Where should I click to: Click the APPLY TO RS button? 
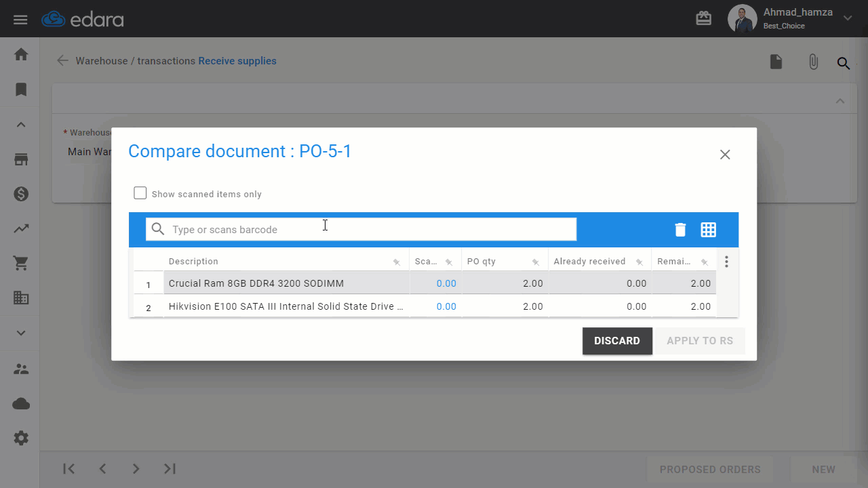tap(700, 341)
